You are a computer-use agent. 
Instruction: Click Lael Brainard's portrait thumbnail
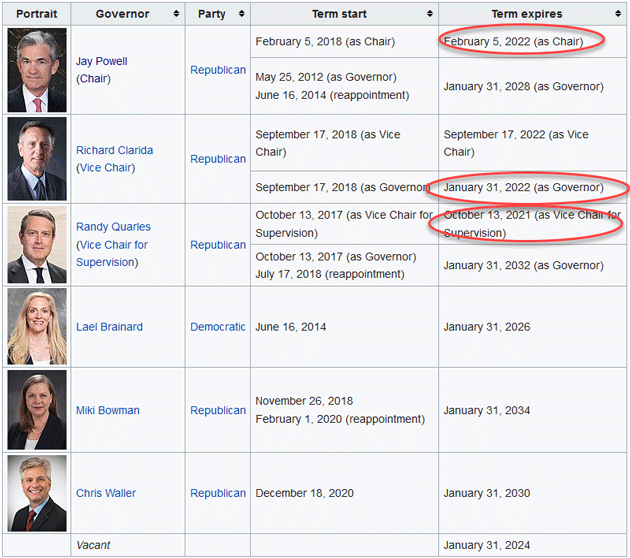(37, 327)
